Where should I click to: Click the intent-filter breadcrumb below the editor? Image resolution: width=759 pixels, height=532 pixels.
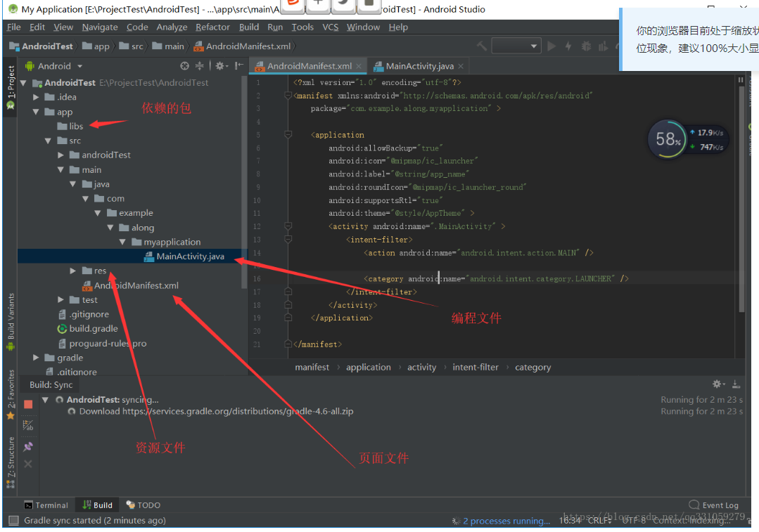[x=476, y=367]
